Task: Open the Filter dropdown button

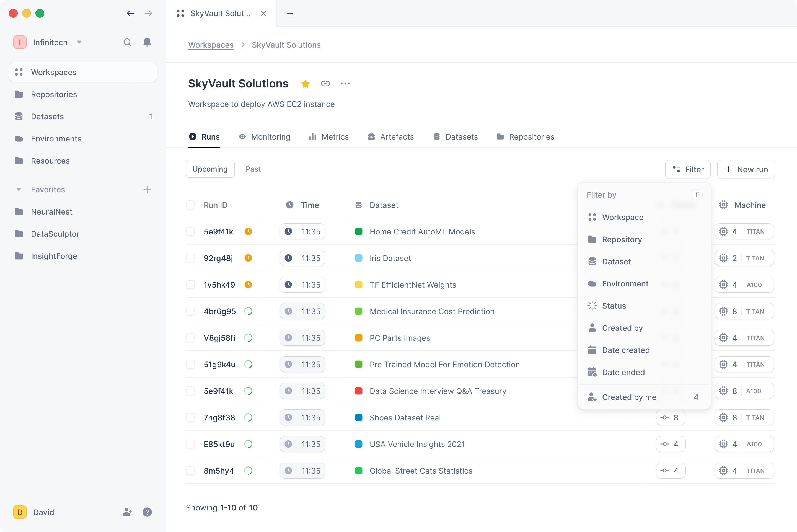Action: pyautogui.click(x=687, y=169)
